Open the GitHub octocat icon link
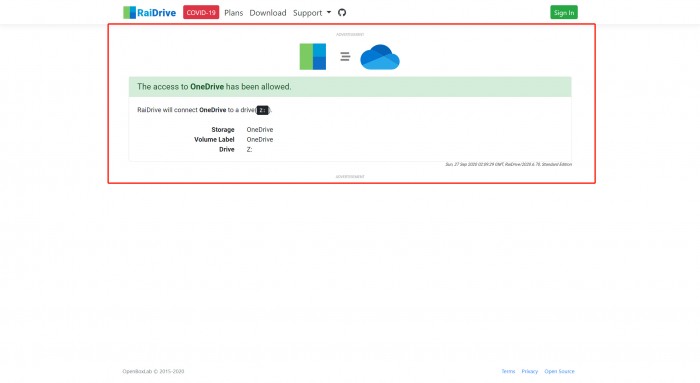Screen dimensions: 700x383 [342, 12]
